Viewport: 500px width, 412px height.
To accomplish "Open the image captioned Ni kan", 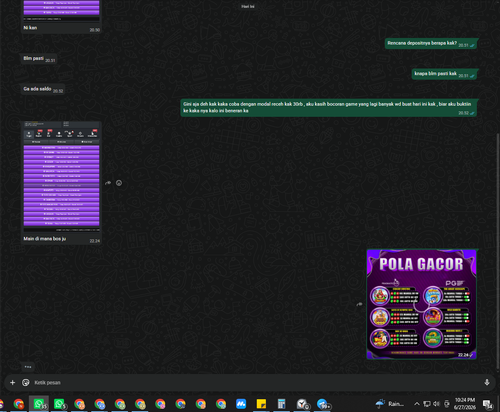I will tap(61, 10).
